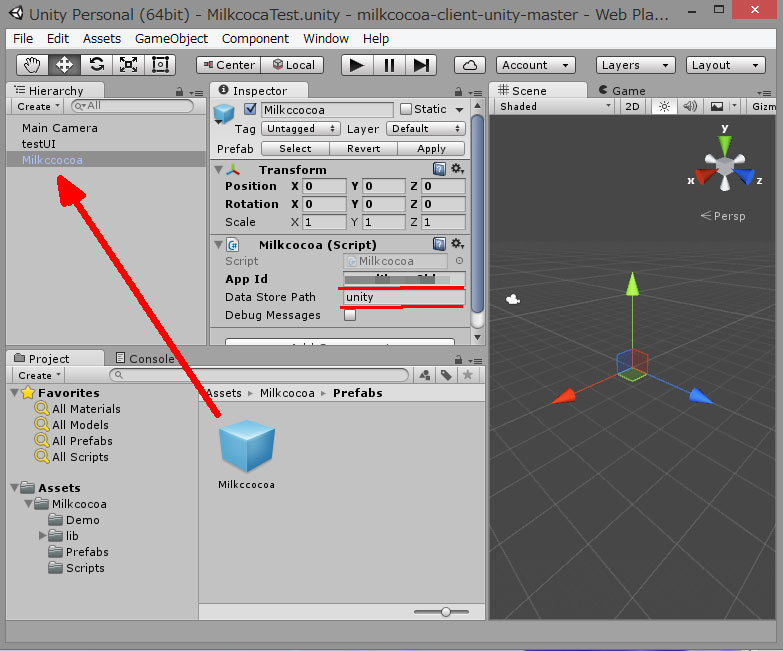Switch to the Console tab
This screenshot has height=651, width=783.
tap(145, 358)
